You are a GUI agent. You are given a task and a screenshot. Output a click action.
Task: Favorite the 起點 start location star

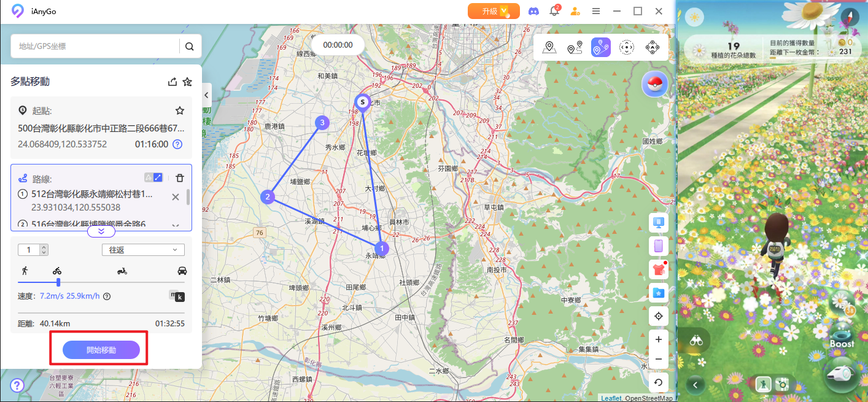tap(180, 110)
